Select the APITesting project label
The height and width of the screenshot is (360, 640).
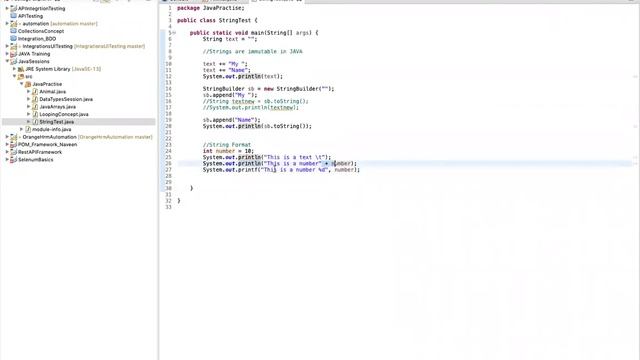pos(30,16)
